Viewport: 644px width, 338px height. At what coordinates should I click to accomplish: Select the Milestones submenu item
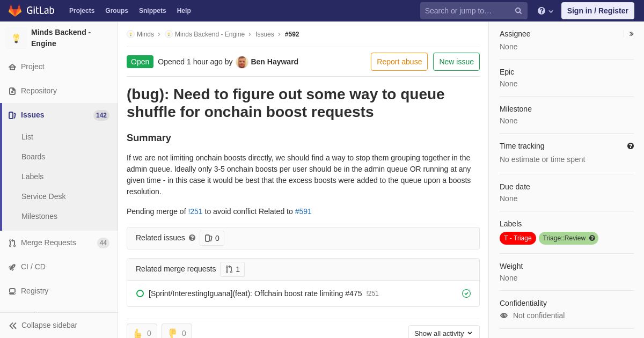click(39, 216)
